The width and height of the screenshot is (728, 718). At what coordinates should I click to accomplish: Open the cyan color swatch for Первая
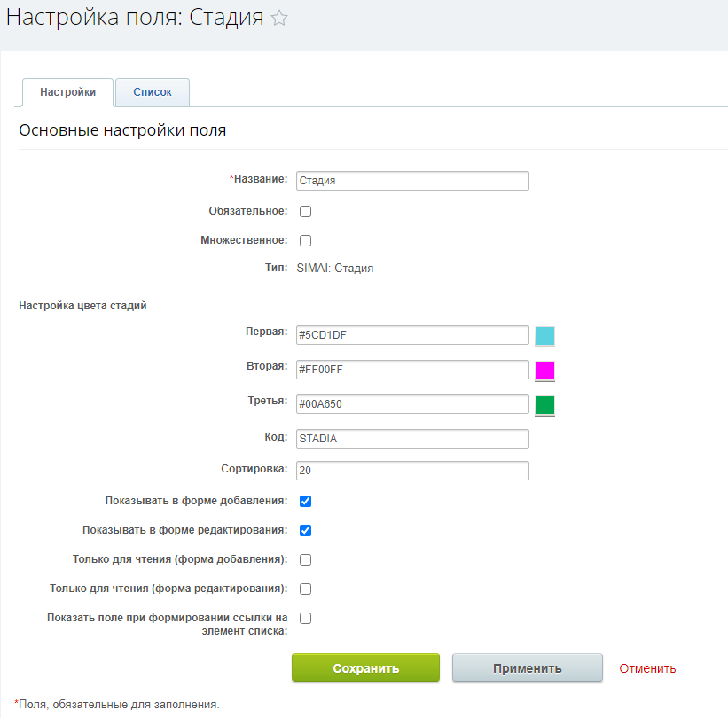tap(545, 336)
